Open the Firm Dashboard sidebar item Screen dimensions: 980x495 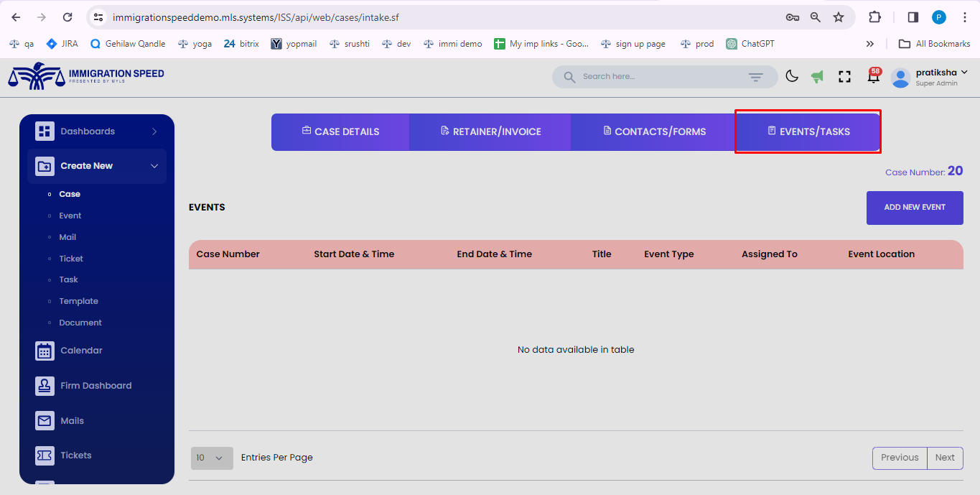point(95,385)
